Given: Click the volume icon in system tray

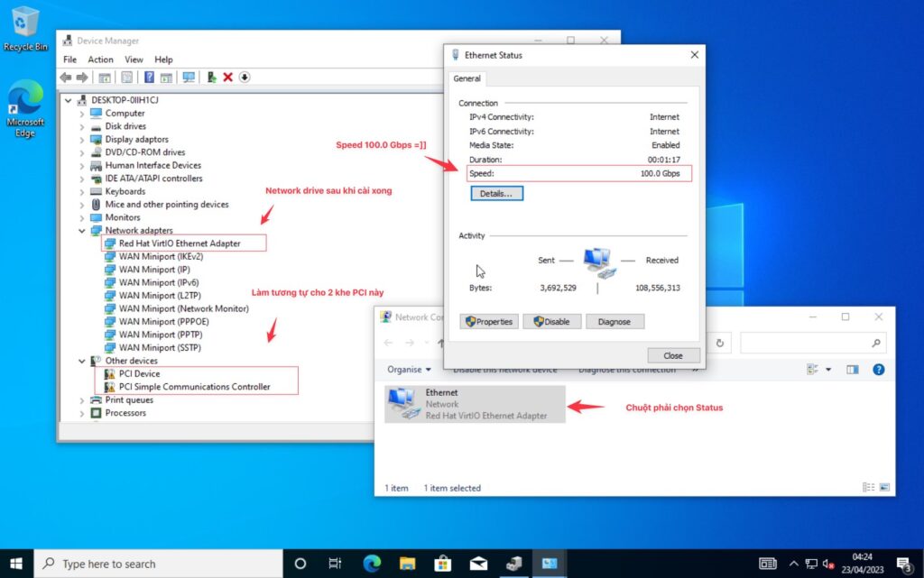Looking at the screenshot, I should tap(828, 564).
